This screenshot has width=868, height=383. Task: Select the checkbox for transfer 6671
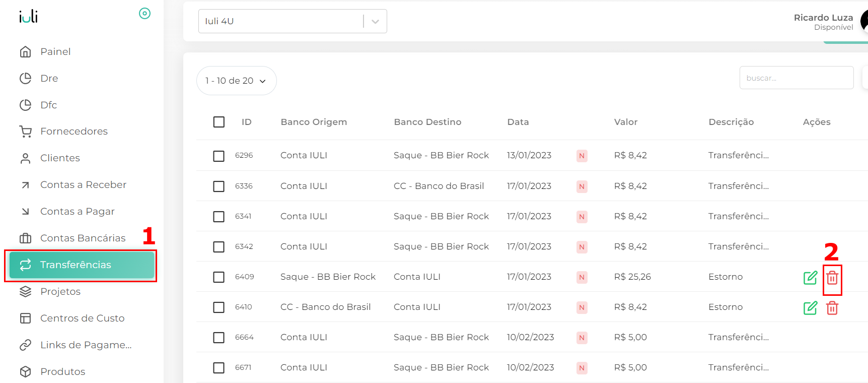tap(219, 368)
